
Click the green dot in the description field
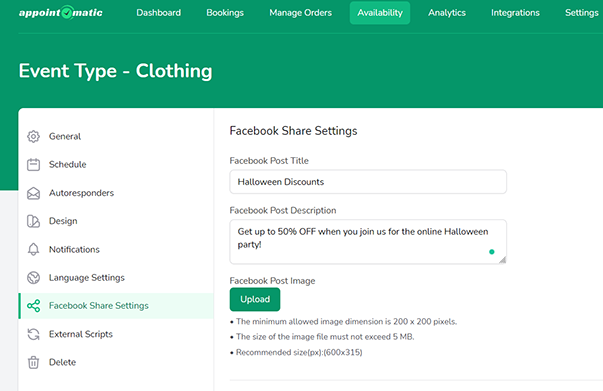click(x=491, y=252)
